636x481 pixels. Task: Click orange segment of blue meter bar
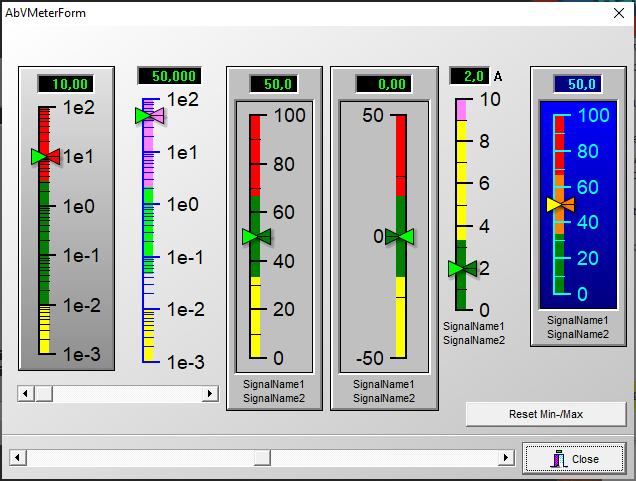pyautogui.click(x=559, y=204)
